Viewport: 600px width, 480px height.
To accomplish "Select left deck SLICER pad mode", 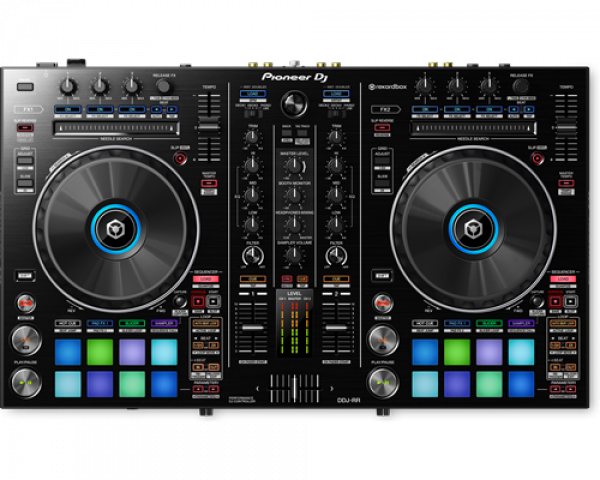I will click(x=132, y=323).
